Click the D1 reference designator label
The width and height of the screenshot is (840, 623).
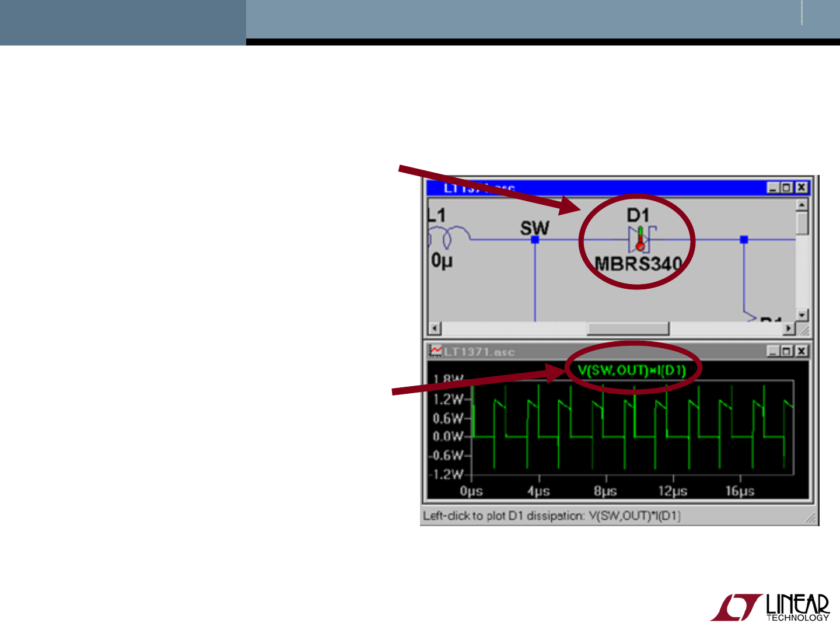pyautogui.click(x=638, y=215)
